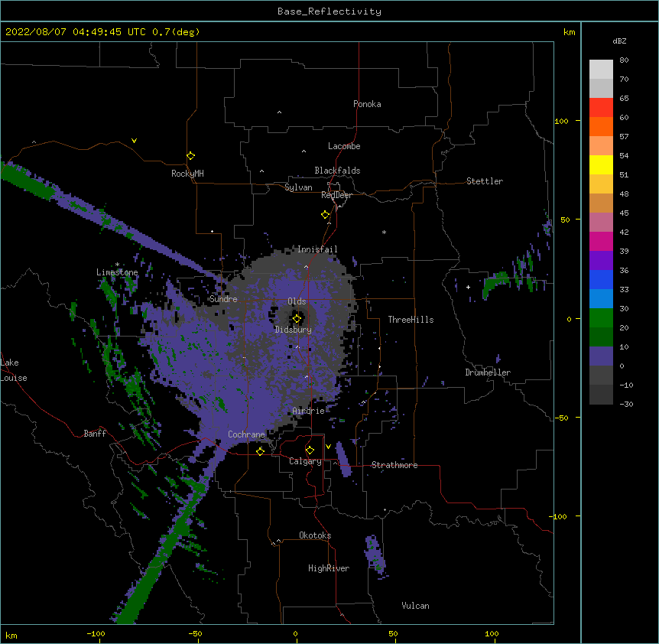659x644 pixels.
Task: Click the yellow 54 dBZ legend swatch
Action: coord(601,164)
